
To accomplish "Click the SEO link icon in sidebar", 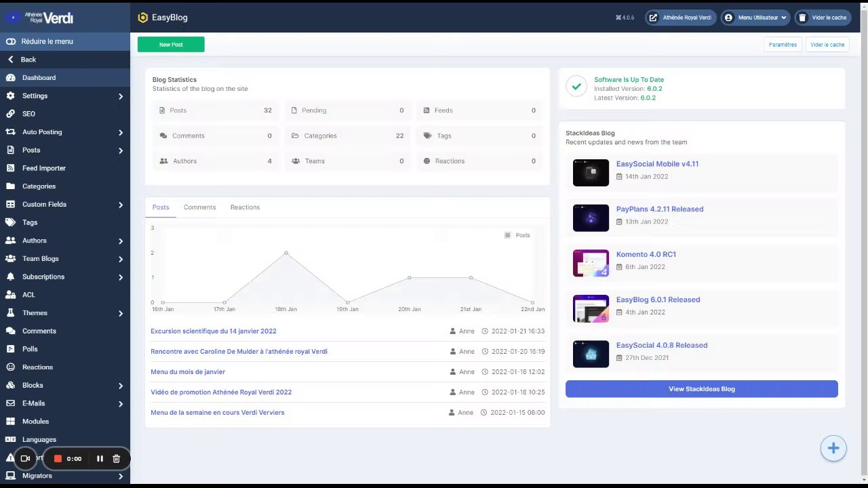I will point(10,114).
